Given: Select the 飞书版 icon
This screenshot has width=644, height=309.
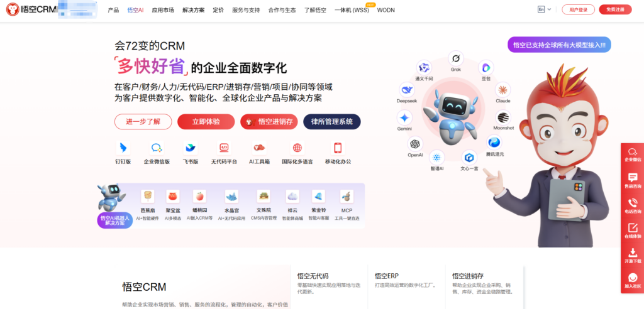Looking at the screenshot, I should 191,148.
